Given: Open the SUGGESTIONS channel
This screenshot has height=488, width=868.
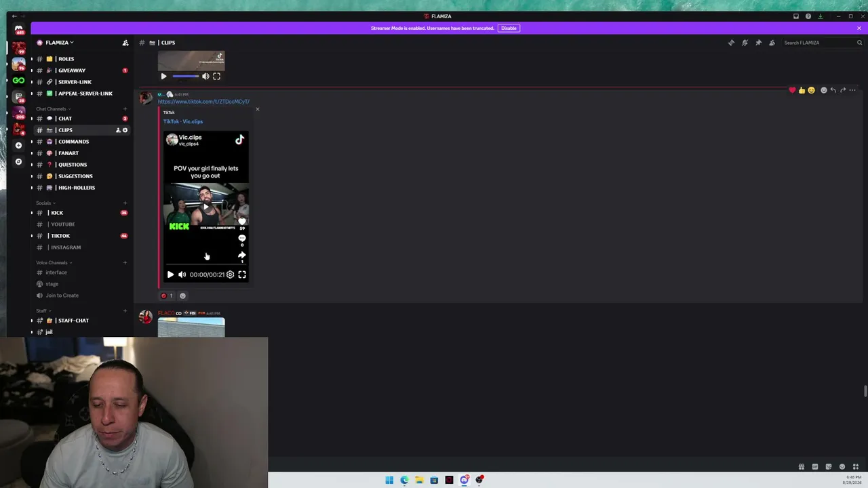Looking at the screenshot, I should pos(82,176).
